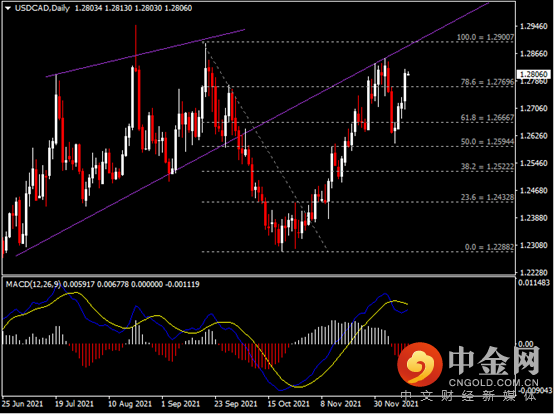The height and width of the screenshot is (414, 554).
Task: Click the 1.24680 price axis value
Action: [x=533, y=190]
